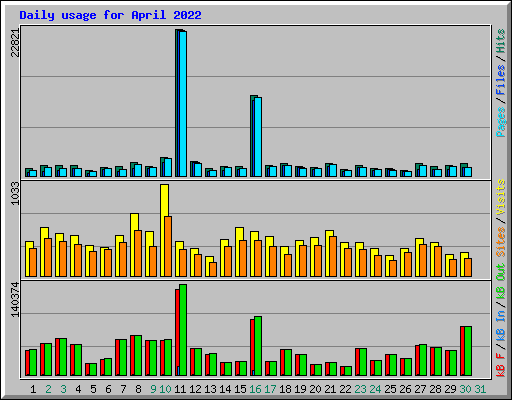Click the 'Daily usage for April 2022' title

coord(110,15)
